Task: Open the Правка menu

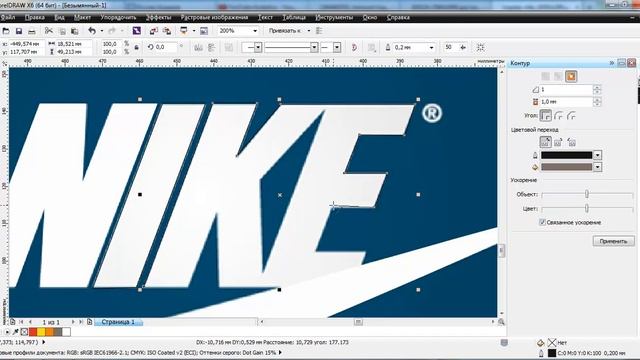Action: click(x=35, y=18)
